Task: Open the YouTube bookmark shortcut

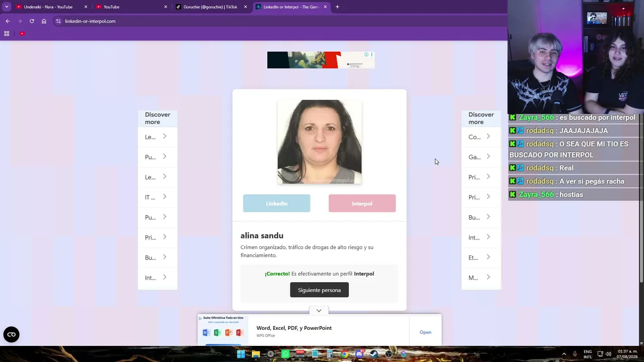Action: (22, 34)
